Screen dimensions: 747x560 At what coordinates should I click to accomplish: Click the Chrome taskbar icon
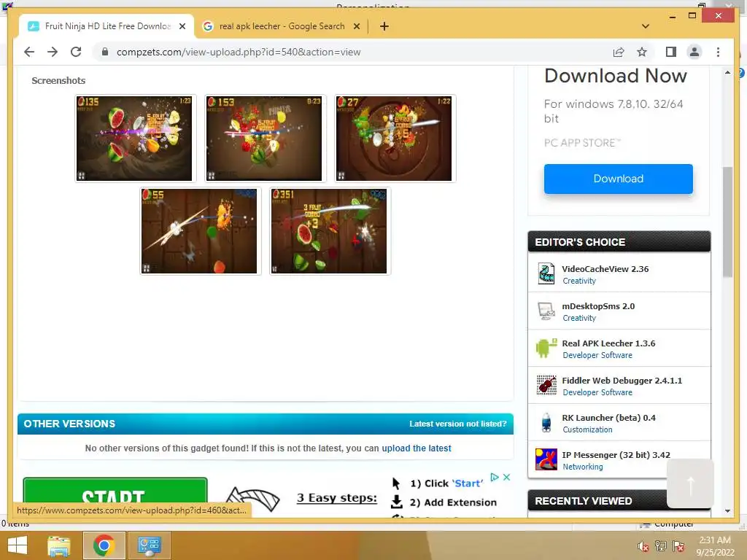click(x=104, y=545)
